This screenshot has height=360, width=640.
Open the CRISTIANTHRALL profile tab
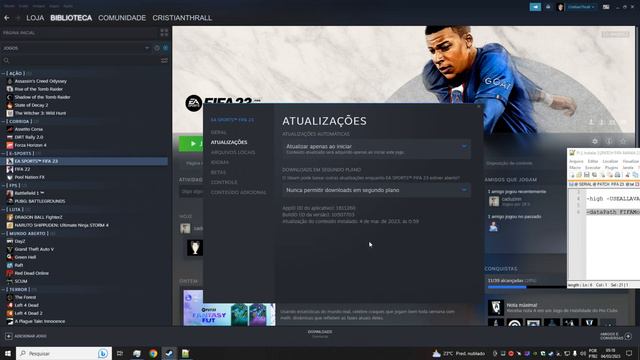(x=182, y=18)
